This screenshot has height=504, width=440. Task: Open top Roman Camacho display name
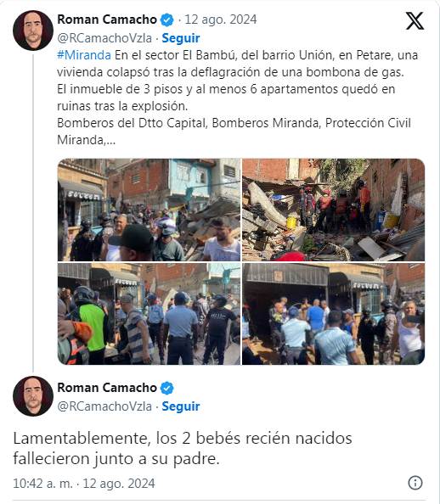click(107, 20)
